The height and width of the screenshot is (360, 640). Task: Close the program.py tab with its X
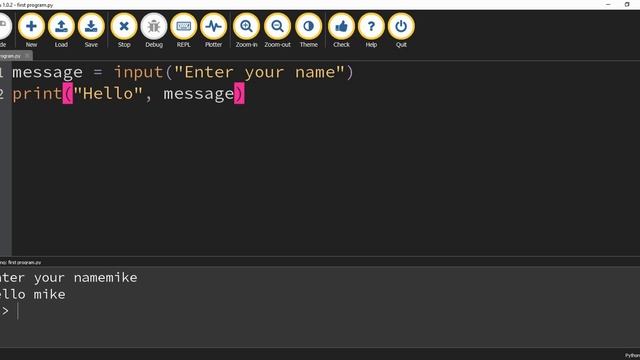point(27,56)
